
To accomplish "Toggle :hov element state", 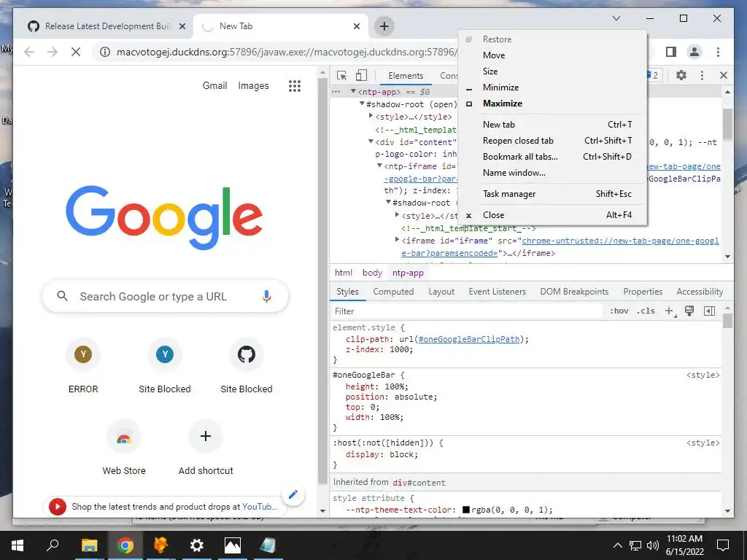I will click(x=619, y=311).
